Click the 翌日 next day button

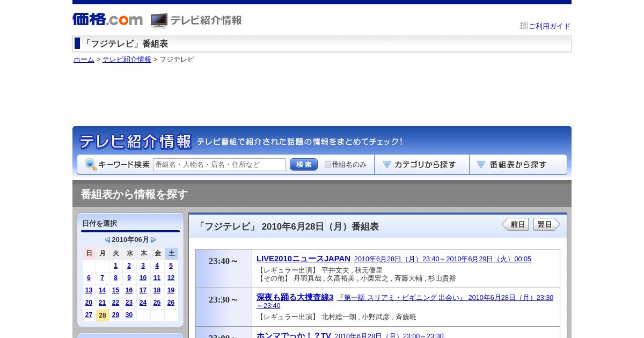point(547,224)
